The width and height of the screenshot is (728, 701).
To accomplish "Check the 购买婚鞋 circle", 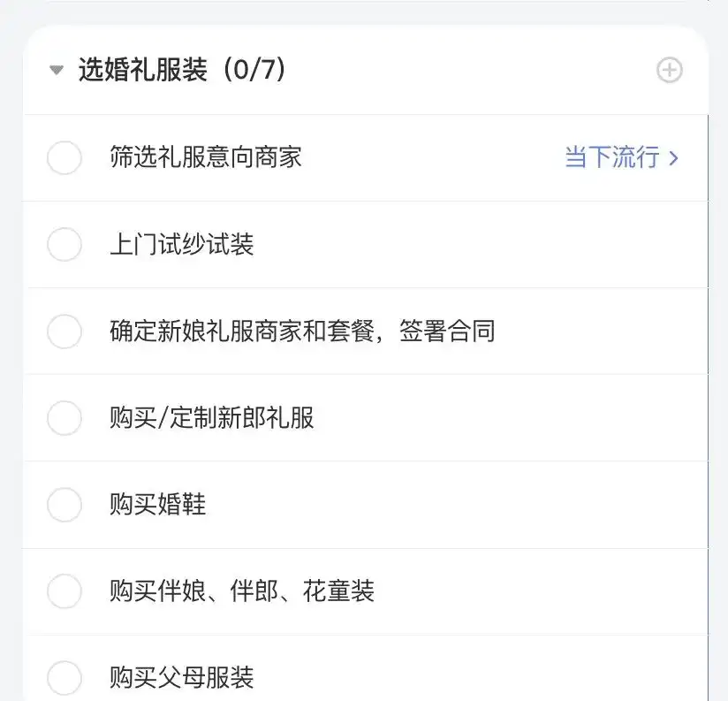I will pos(64,505).
